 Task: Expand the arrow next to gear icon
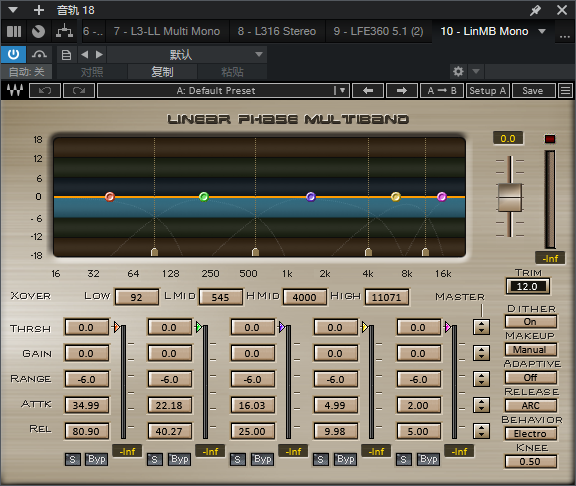point(476,71)
